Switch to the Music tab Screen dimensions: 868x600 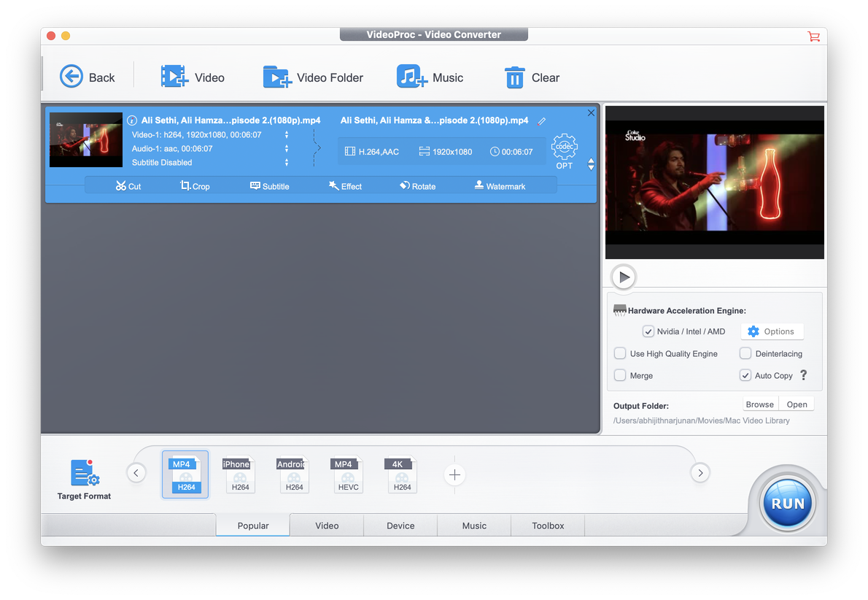pyautogui.click(x=474, y=526)
